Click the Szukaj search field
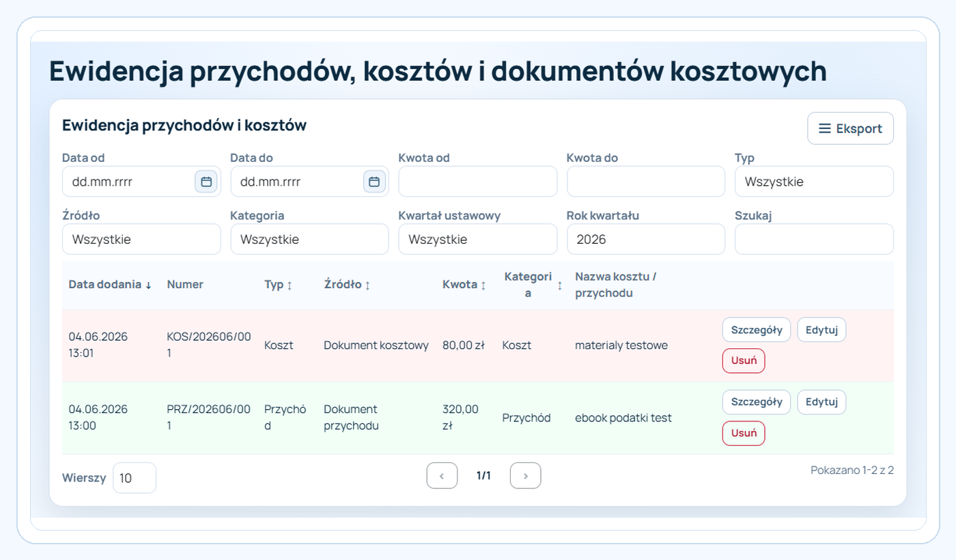The image size is (956, 560). coord(814,240)
